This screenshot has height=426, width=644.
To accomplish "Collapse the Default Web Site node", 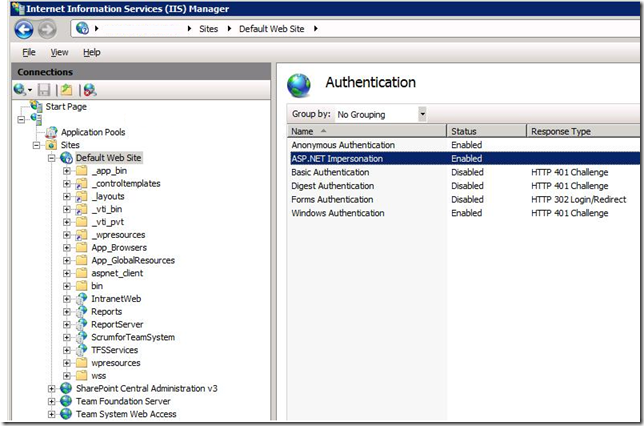I will (51, 158).
